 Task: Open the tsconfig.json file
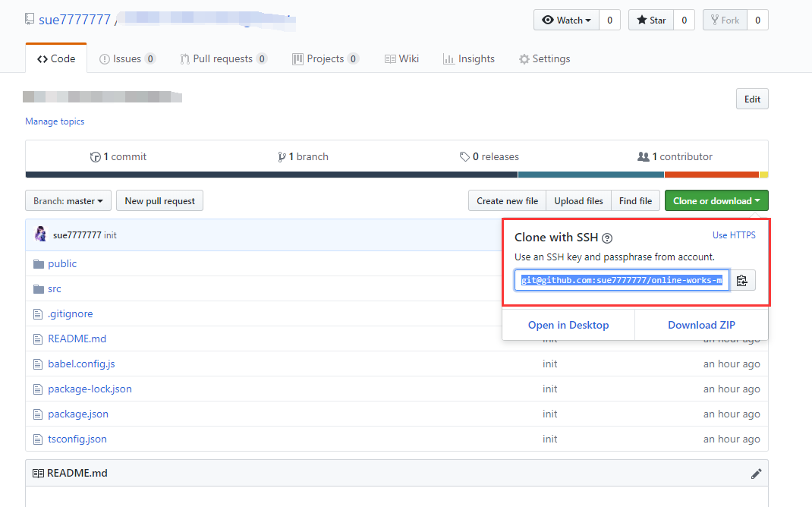(77, 439)
